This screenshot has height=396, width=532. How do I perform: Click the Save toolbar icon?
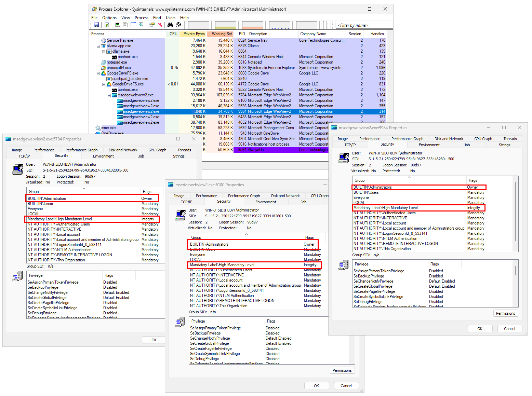pyautogui.click(x=96, y=25)
